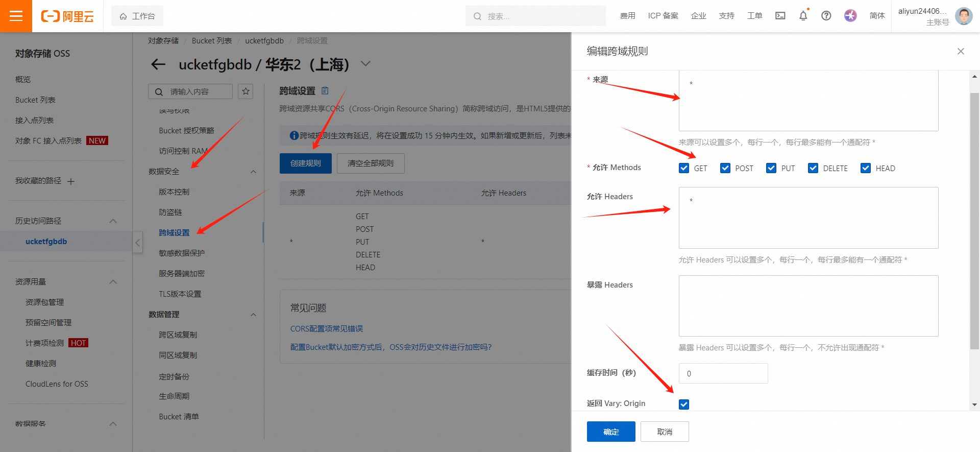Screen dimensions: 980x452
Task: Collapse the 数据安全 section
Action: coord(253,172)
